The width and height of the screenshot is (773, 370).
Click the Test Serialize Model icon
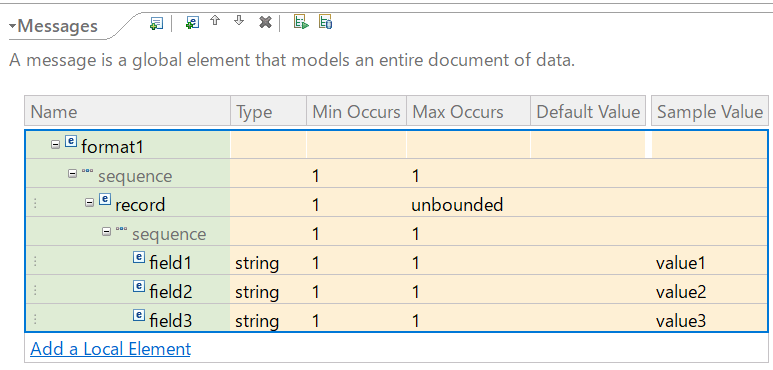click(325, 22)
